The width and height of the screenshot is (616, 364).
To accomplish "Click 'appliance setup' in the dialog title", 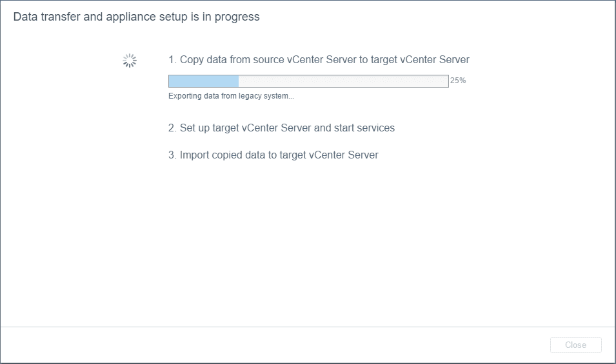I will (155, 17).
